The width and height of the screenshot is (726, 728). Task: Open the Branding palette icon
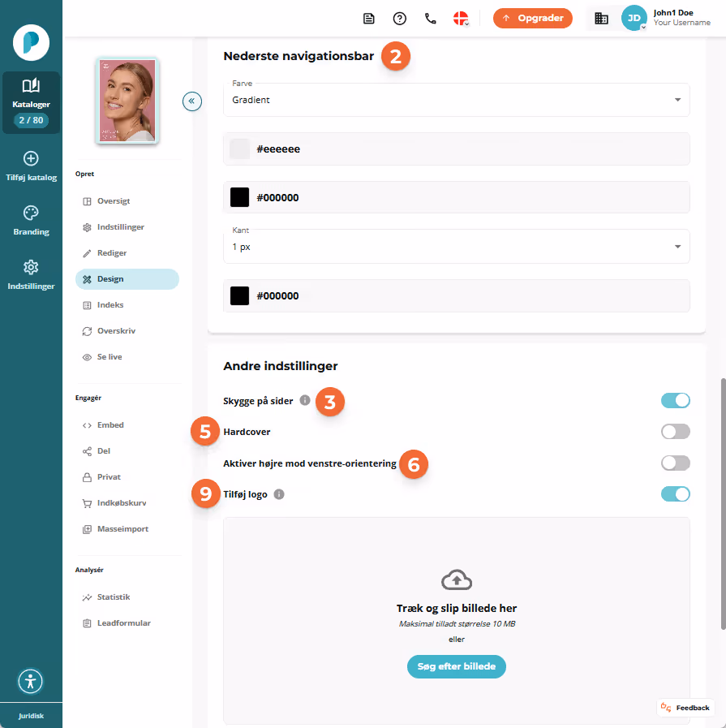coord(31,213)
